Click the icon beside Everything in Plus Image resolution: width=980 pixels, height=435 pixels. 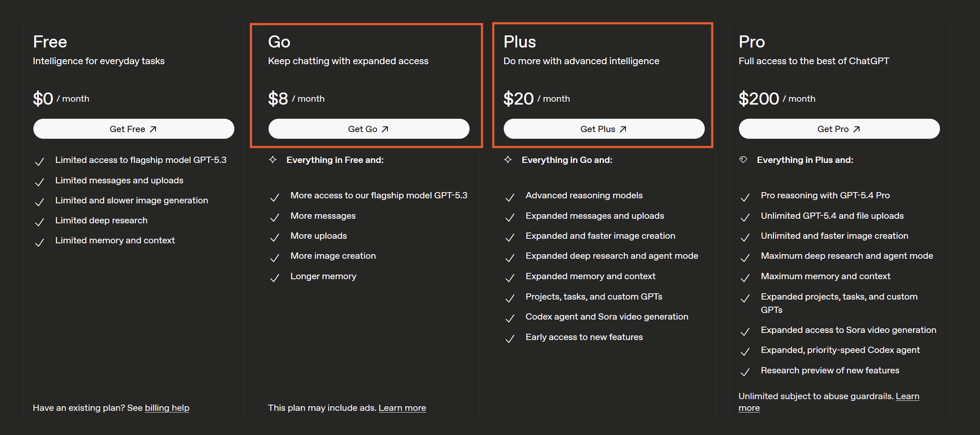pyautogui.click(x=743, y=160)
